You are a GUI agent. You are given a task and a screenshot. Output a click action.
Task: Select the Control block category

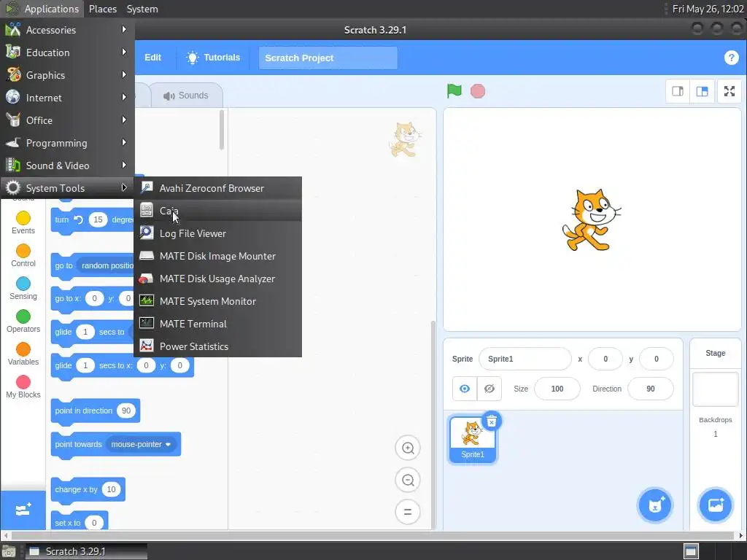click(23, 256)
